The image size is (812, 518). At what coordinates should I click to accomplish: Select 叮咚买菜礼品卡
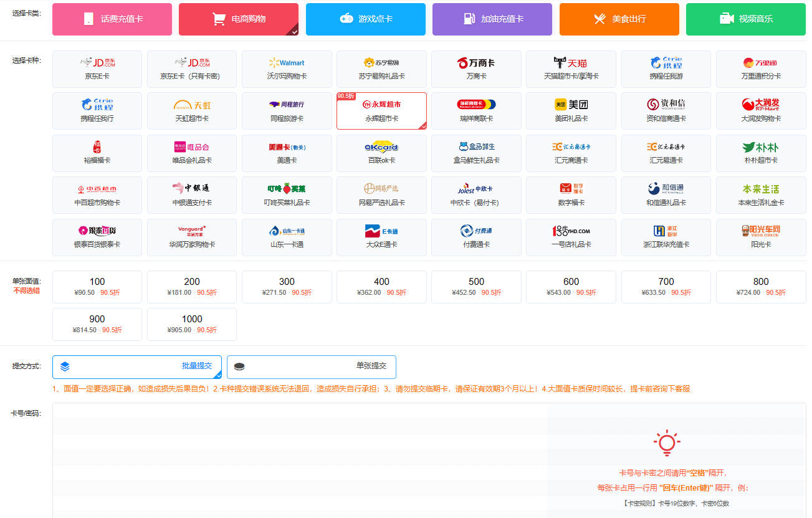pyautogui.click(x=287, y=195)
